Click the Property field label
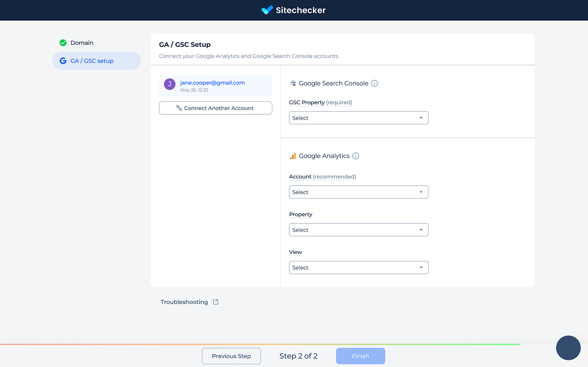Image resolution: width=588 pixels, height=367 pixels. pyautogui.click(x=301, y=214)
